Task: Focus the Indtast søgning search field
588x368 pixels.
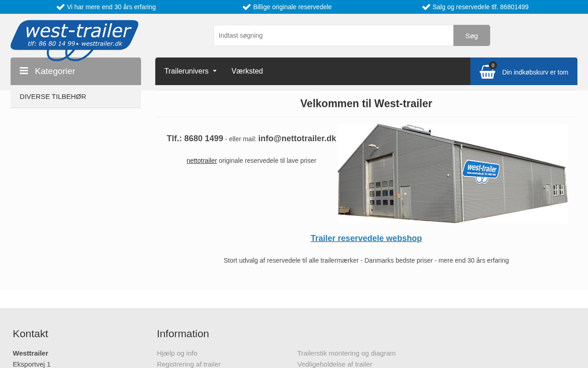Action: [334, 35]
